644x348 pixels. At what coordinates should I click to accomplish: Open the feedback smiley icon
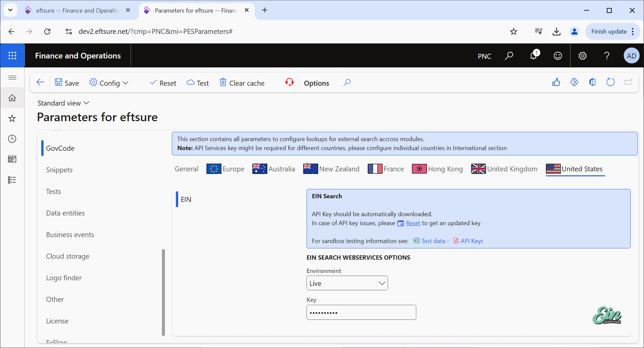coord(558,56)
